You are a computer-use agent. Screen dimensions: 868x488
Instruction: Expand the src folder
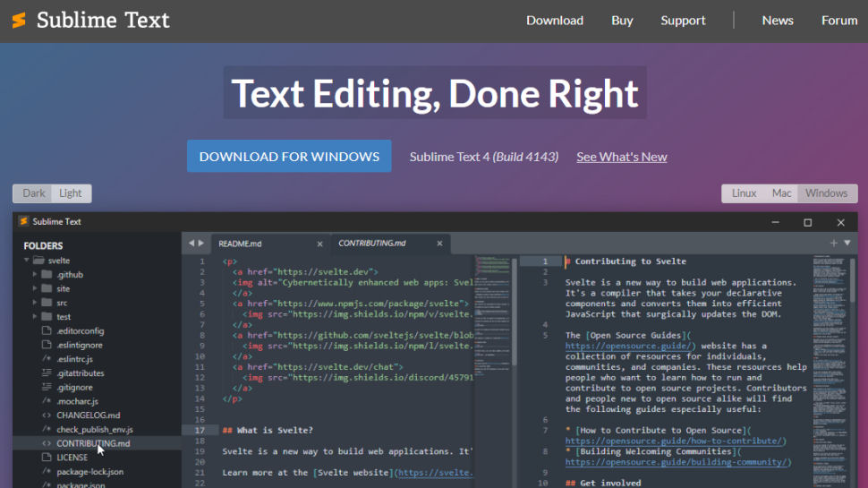36,303
